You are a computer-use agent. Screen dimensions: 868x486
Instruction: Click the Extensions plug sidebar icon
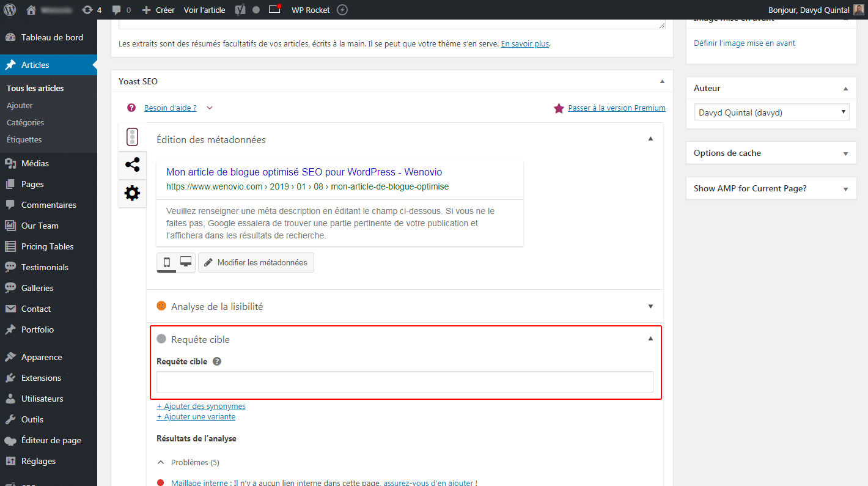click(10, 378)
